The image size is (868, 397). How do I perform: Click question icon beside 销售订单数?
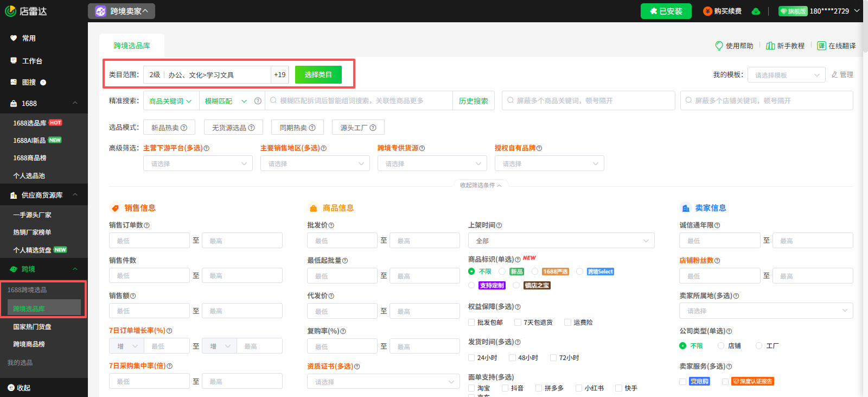tap(147, 225)
